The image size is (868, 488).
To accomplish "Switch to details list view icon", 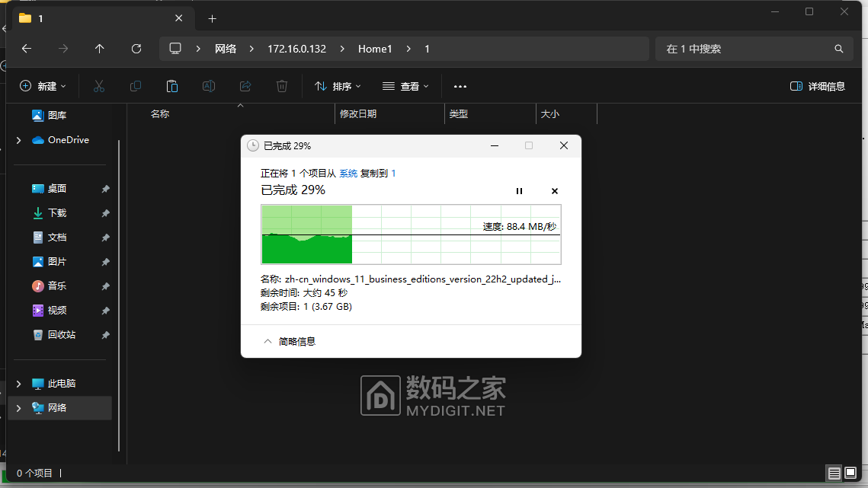I will 834,473.
